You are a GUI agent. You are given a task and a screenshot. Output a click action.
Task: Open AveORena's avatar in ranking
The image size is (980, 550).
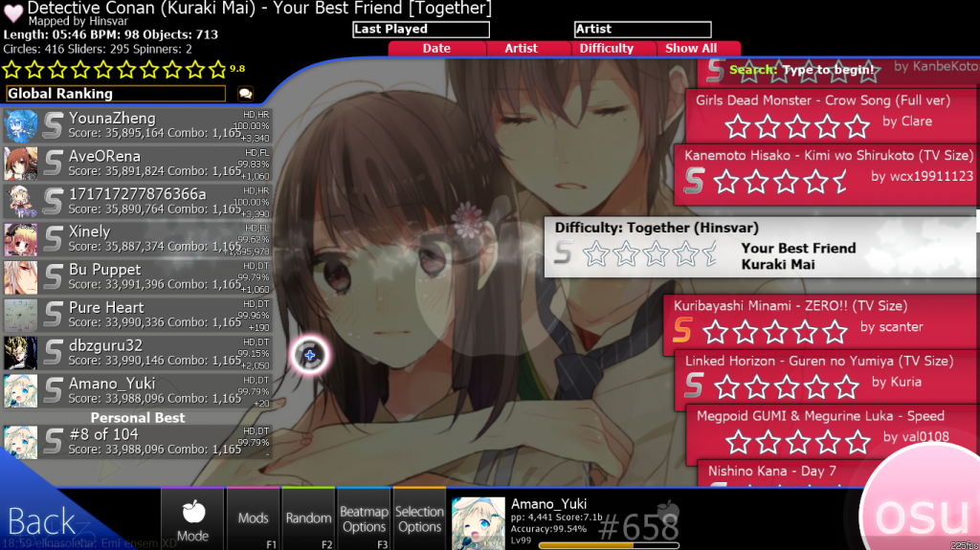tap(21, 164)
